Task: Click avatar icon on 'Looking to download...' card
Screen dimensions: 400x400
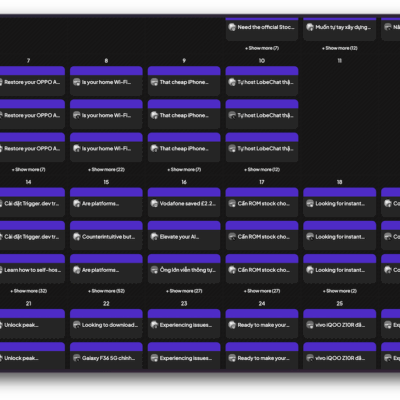Action: 77,325
